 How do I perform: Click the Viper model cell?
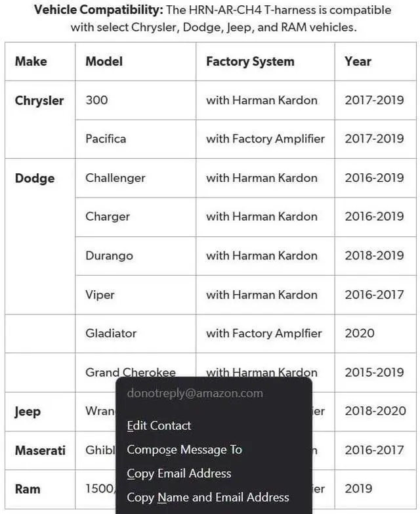[x=100, y=295]
